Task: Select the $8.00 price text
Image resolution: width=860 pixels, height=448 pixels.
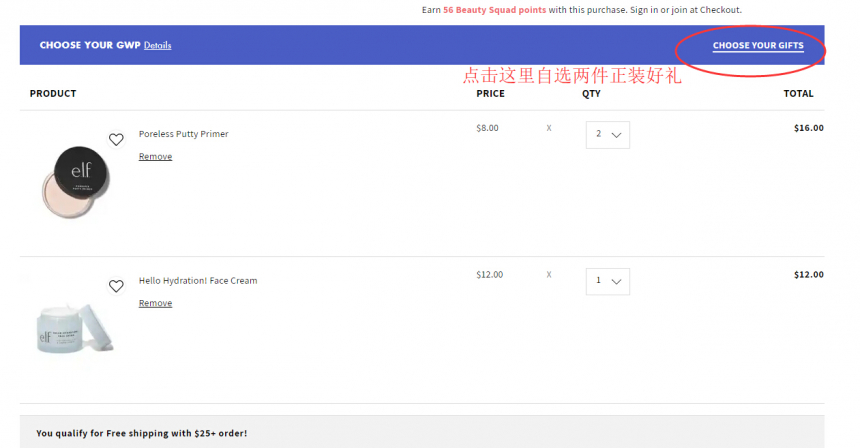Action: click(487, 128)
